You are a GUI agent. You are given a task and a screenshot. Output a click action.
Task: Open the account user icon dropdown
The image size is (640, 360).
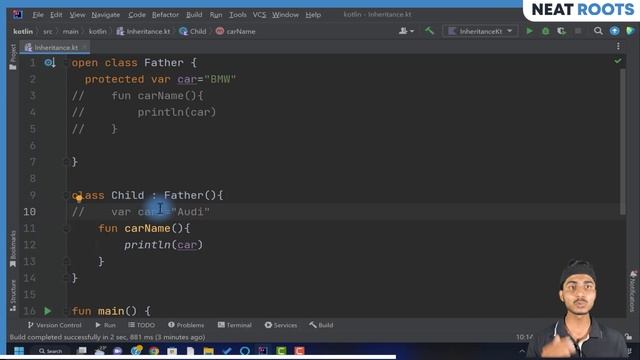click(406, 31)
